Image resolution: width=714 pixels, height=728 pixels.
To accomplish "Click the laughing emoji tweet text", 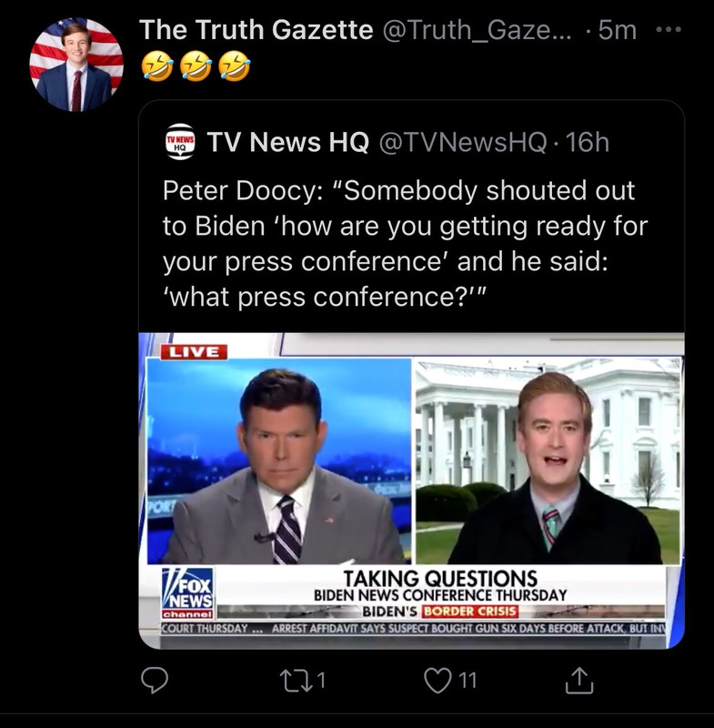I will tap(196, 66).
